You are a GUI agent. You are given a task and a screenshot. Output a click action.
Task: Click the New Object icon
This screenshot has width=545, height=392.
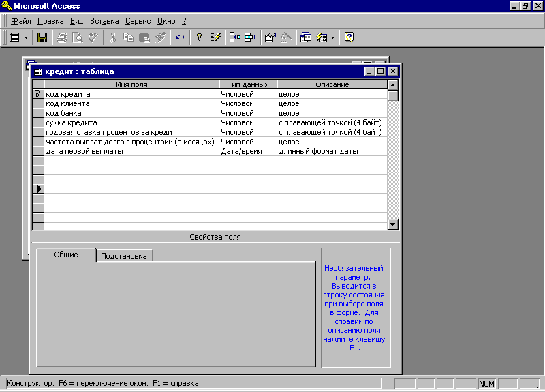tap(322, 37)
